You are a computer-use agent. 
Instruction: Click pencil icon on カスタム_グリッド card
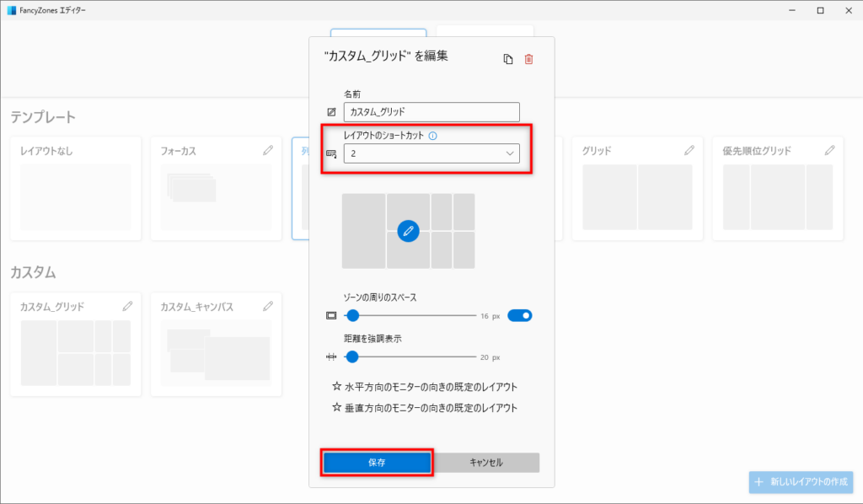coord(127,306)
